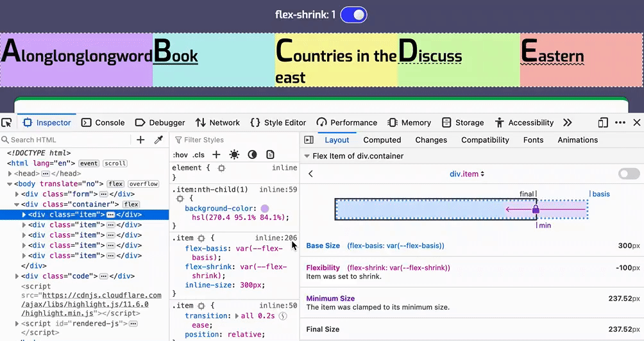Expand the head element in the HTML tree

[10, 174]
